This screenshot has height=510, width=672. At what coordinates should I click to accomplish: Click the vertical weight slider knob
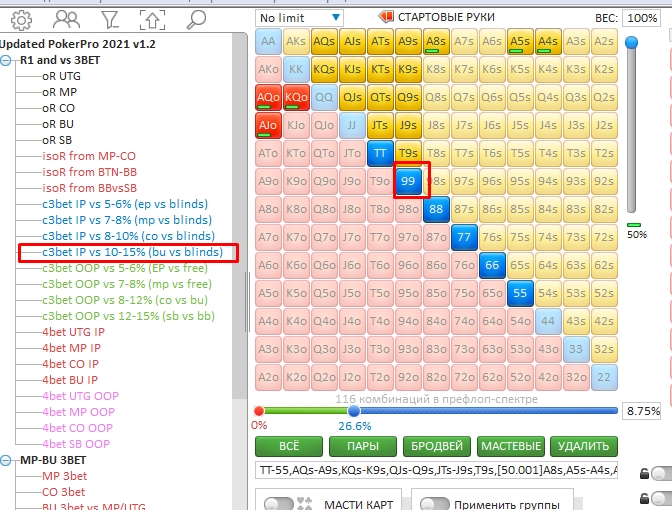coord(631,42)
